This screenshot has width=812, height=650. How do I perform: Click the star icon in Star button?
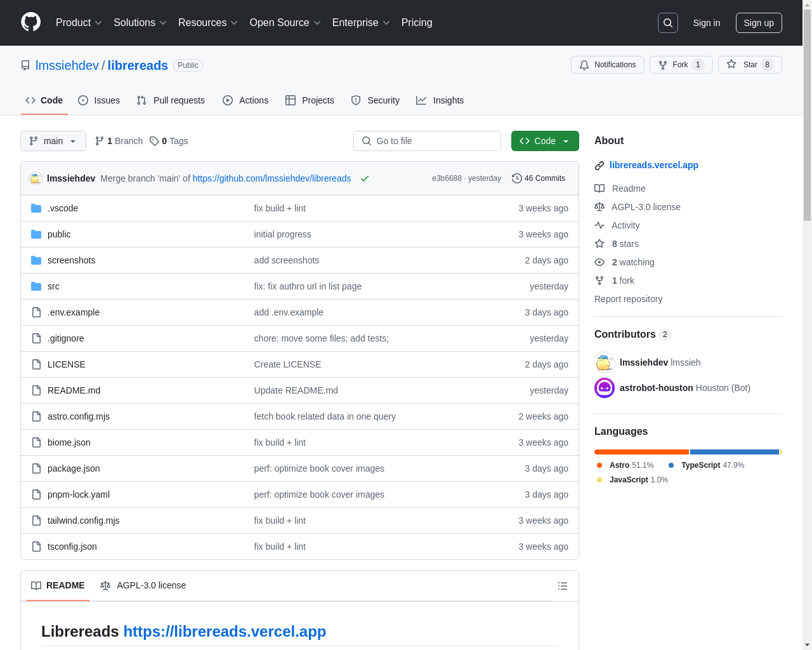(731, 64)
